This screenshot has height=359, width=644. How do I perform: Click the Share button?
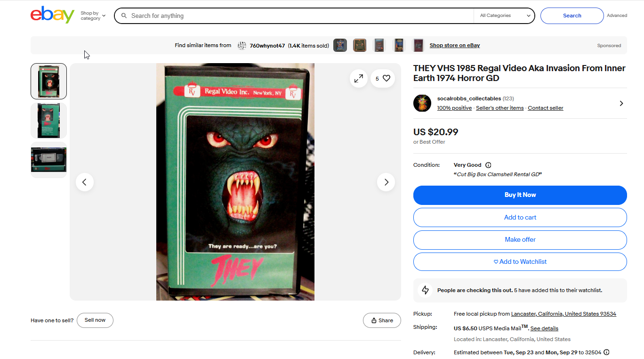(x=382, y=320)
